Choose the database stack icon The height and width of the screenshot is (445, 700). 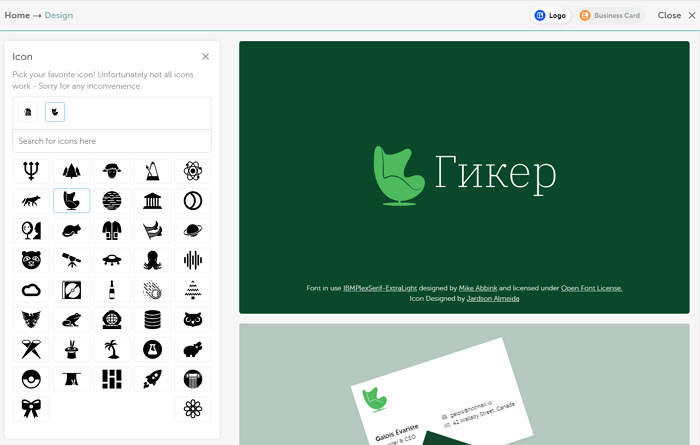[x=152, y=320]
